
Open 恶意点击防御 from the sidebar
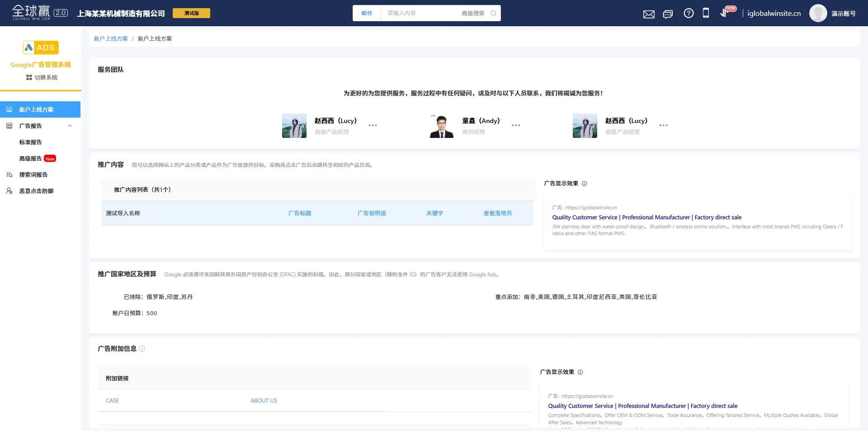point(36,191)
